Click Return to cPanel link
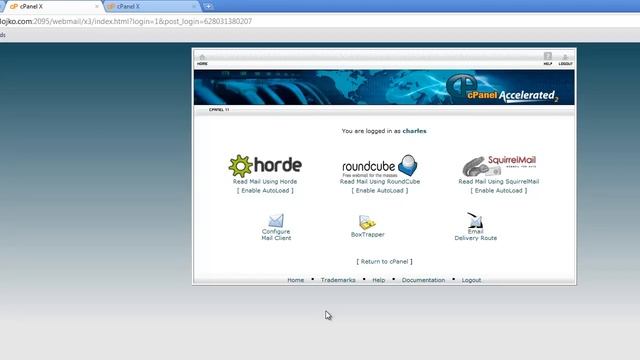The height and width of the screenshot is (360, 640). (384, 262)
